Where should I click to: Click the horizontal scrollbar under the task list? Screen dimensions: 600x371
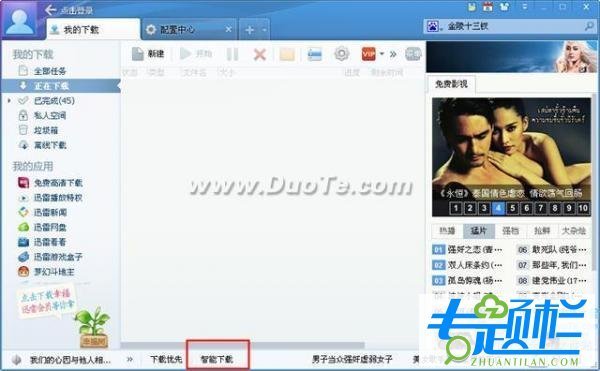(x=243, y=345)
